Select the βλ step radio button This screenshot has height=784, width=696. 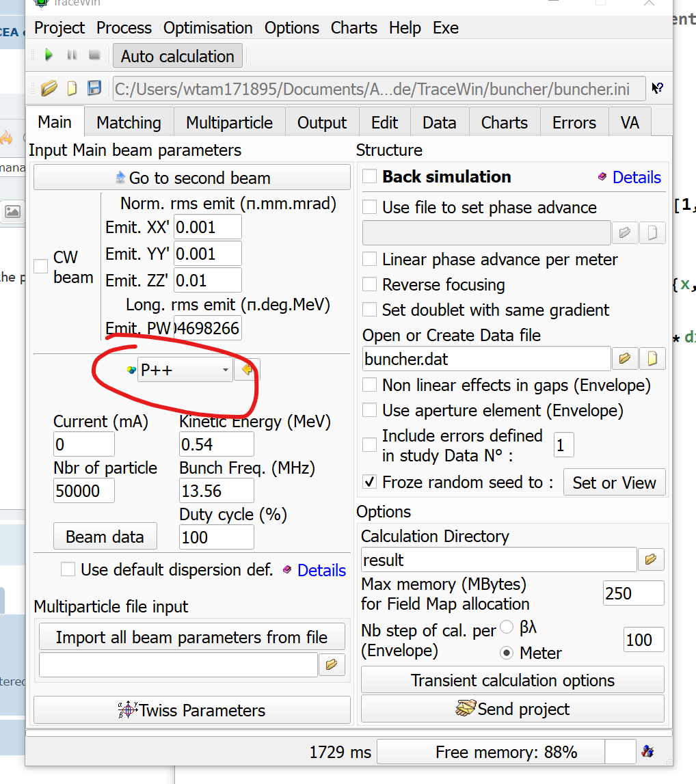click(507, 627)
